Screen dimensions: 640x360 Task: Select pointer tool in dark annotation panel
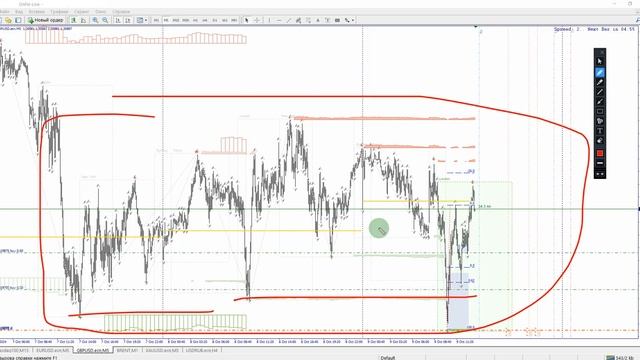click(x=600, y=61)
